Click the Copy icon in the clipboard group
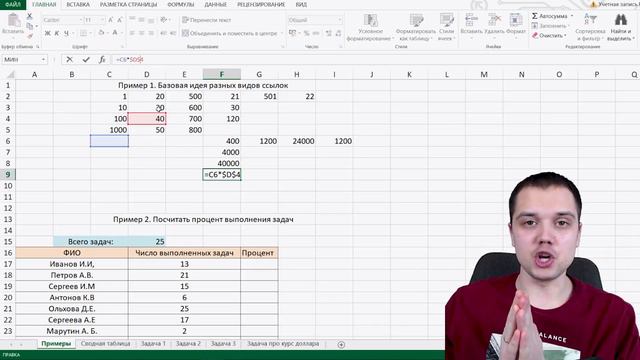The height and width of the screenshot is (360, 640). [29, 26]
